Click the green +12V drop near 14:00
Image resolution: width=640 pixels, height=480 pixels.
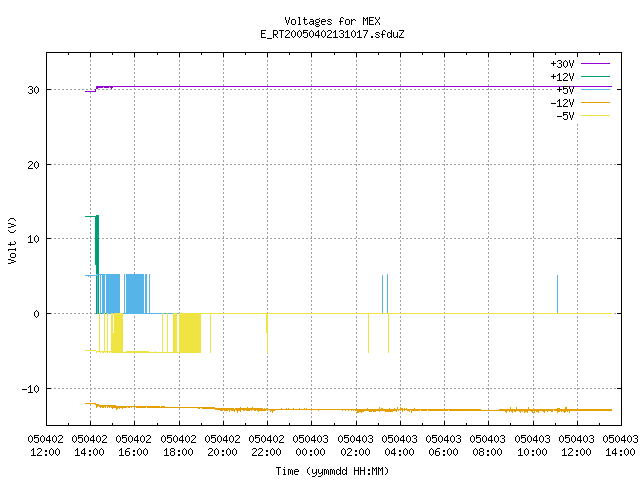(97, 264)
